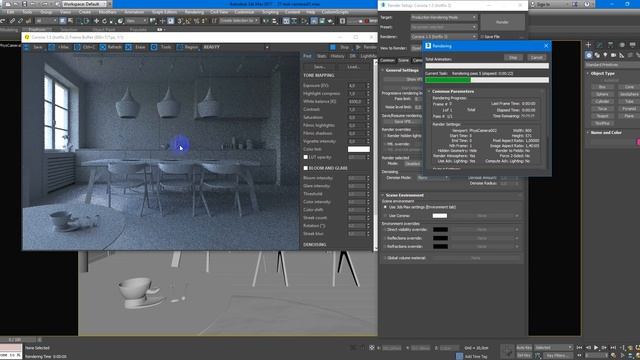The width and height of the screenshot is (640, 360).
Task: Switch to Stats tab in frame buffer
Action: pyautogui.click(x=322, y=56)
